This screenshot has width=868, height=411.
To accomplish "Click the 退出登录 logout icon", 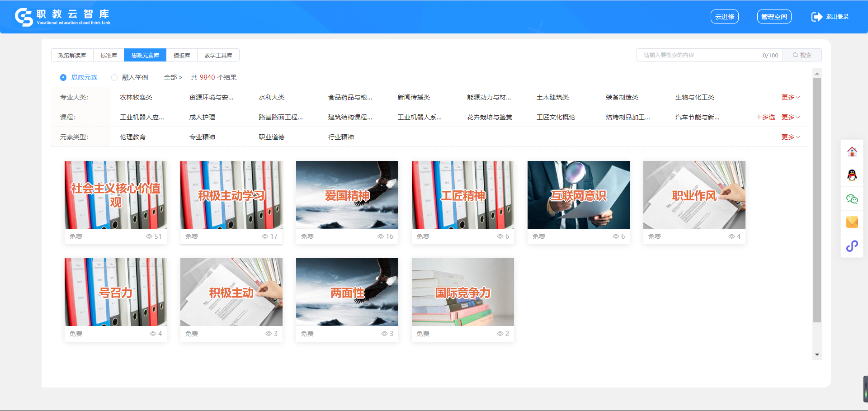I will (x=816, y=17).
